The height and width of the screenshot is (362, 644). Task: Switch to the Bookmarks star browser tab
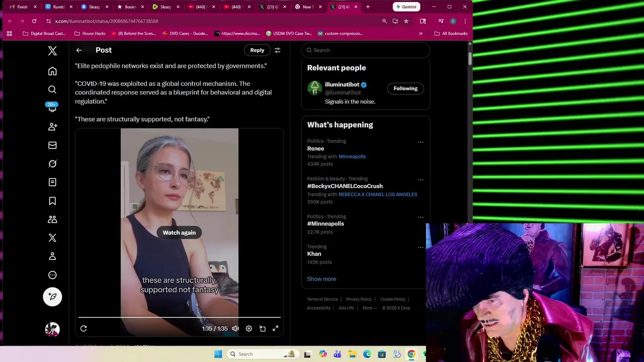tap(130, 7)
